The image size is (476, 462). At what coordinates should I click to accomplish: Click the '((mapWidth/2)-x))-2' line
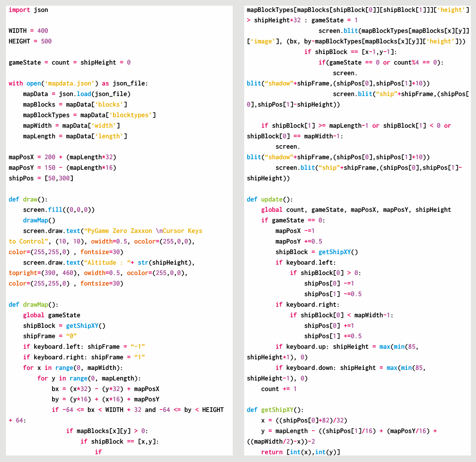coord(281,442)
